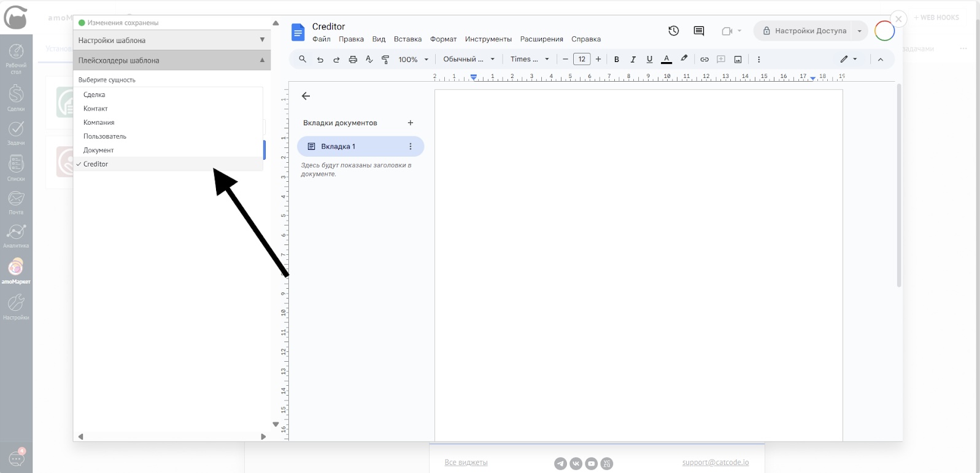Open Почта in sidebar
The width and height of the screenshot is (980, 473).
[16, 202]
